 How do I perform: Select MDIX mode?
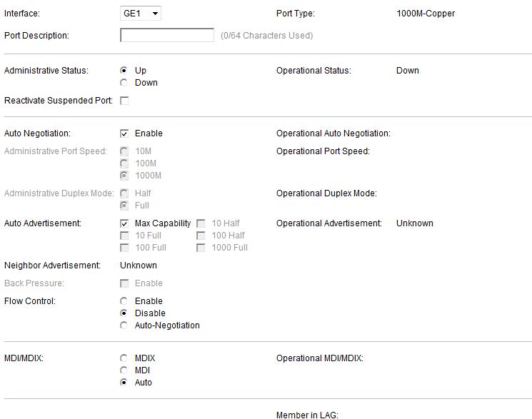point(124,358)
